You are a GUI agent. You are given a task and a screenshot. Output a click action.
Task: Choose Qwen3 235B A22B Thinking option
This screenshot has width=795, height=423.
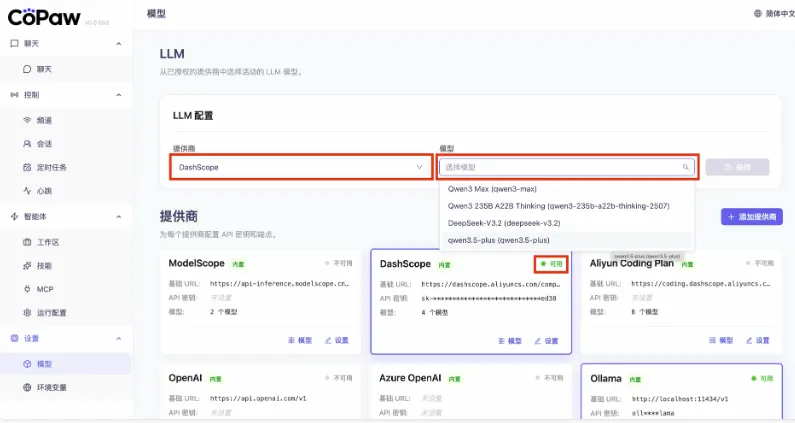566,206
